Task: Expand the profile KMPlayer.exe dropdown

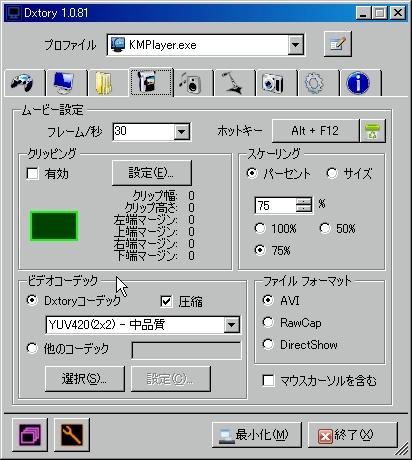Action: pyautogui.click(x=296, y=44)
